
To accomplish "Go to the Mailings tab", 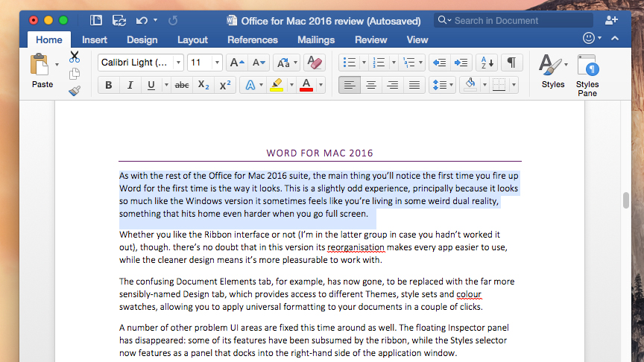I will (x=316, y=39).
